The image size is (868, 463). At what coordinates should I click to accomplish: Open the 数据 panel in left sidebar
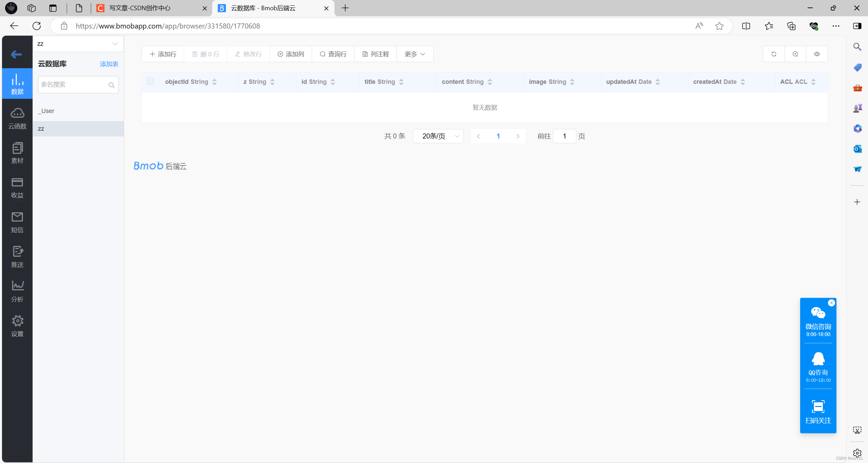[17, 84]
